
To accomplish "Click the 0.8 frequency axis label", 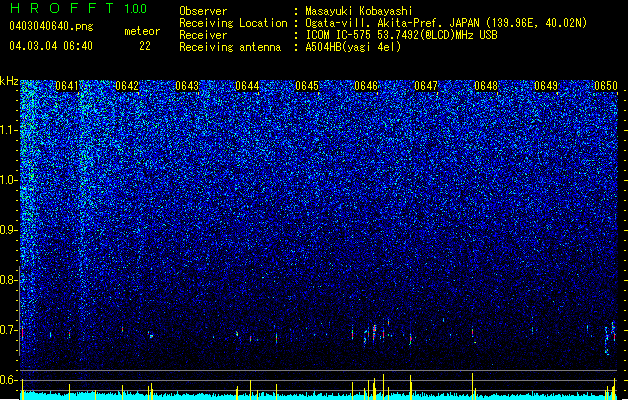I will click(x=9, y=280).
